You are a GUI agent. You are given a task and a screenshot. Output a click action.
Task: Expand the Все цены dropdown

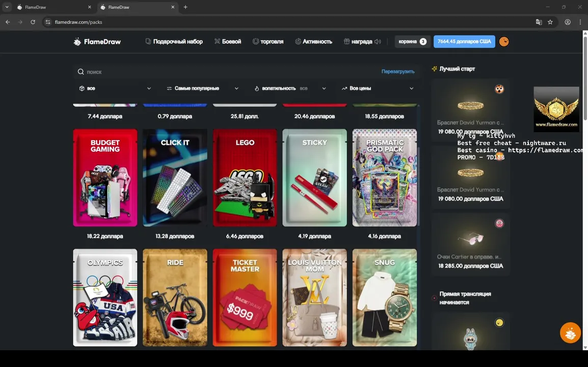pyautogui.click(x=378, y=89)
